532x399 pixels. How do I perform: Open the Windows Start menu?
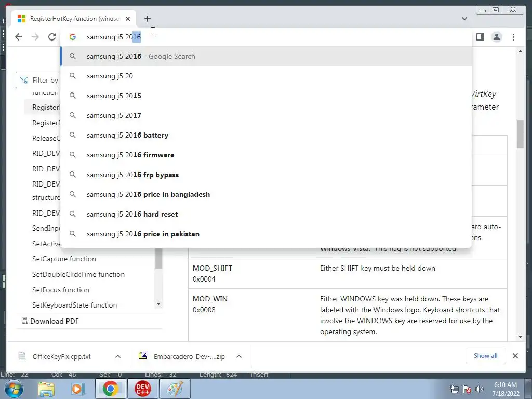pos(14,389)
